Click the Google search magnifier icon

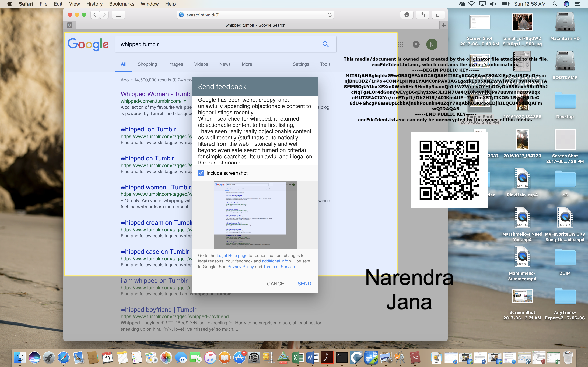[325, 44]
